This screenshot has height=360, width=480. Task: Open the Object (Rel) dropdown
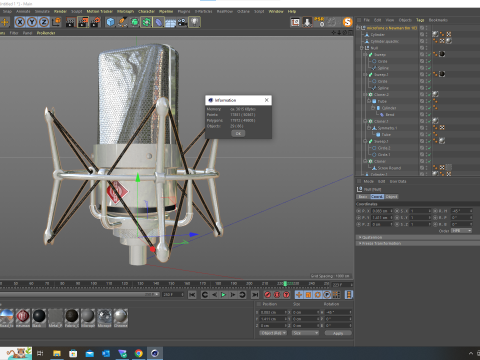(x=273, y=333)
